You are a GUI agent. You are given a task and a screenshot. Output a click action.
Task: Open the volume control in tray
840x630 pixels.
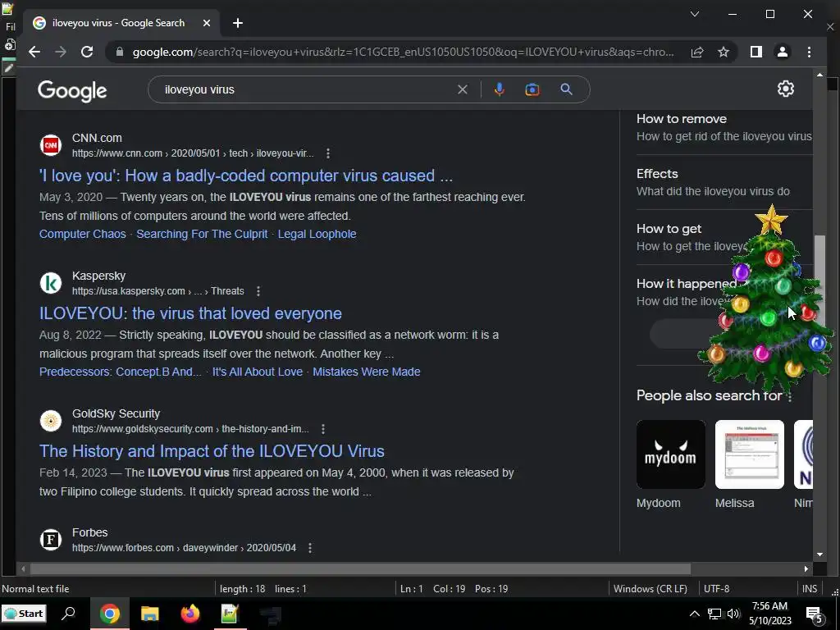coord(733,614)
